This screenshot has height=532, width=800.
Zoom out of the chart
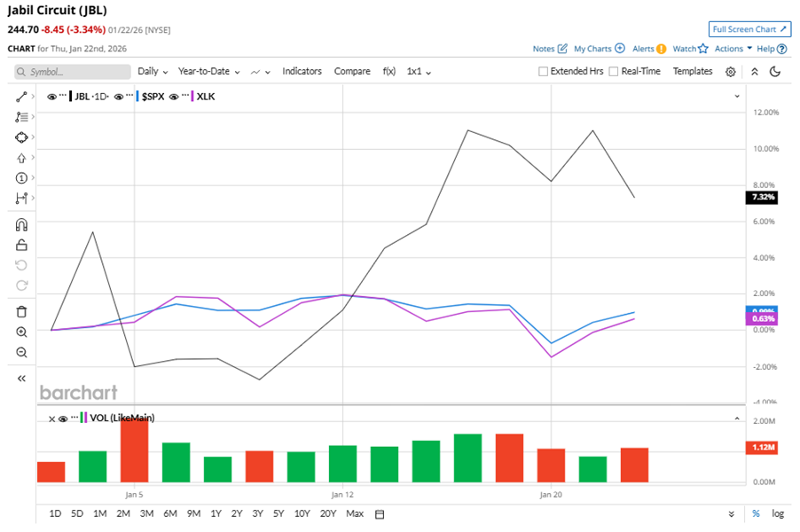coord(21,353)
